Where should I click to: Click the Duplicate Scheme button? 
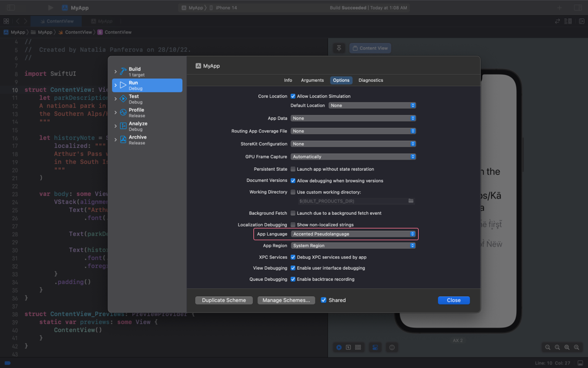point(224,300)
